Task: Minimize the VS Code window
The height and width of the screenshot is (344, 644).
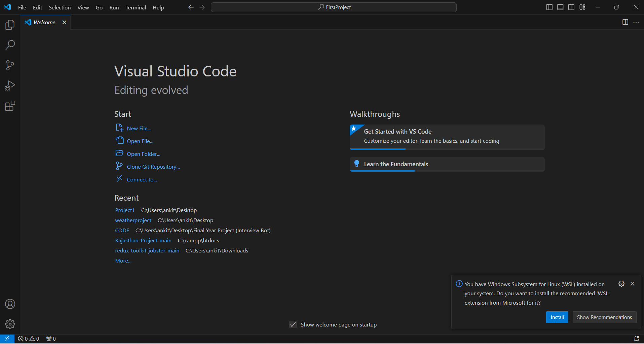Action: [598, 7]
